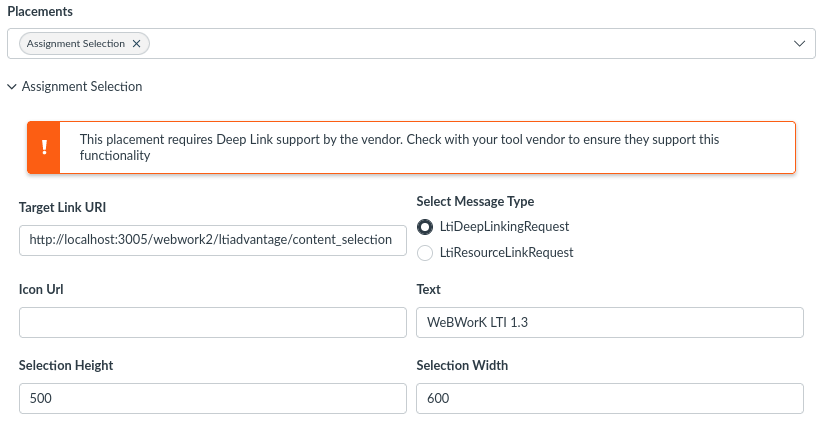Image resolution: width=820 pixels, height=421 pixels.
Task: Click the Assignment Selection pill in Placements
Action: click(x=76, y=43)
